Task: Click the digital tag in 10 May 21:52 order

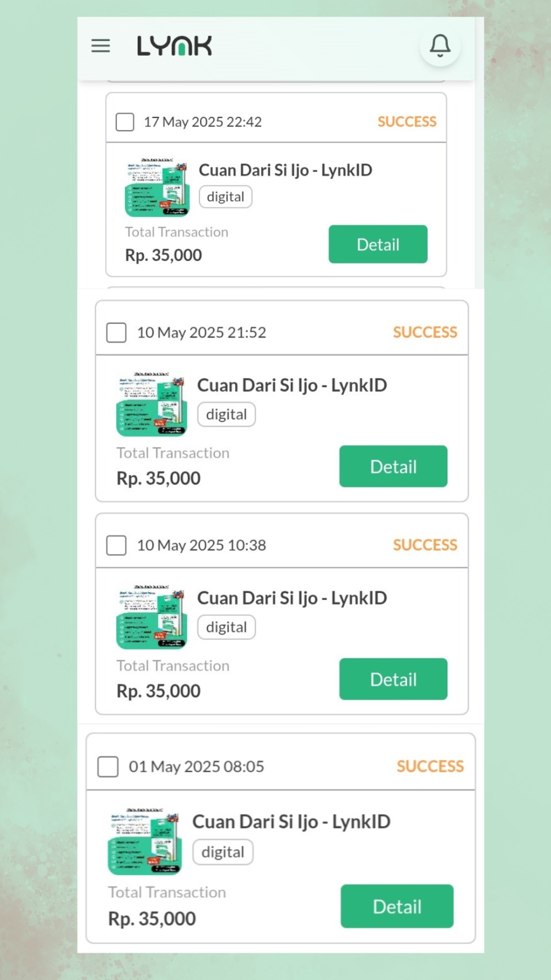Action: coord(226,415)
